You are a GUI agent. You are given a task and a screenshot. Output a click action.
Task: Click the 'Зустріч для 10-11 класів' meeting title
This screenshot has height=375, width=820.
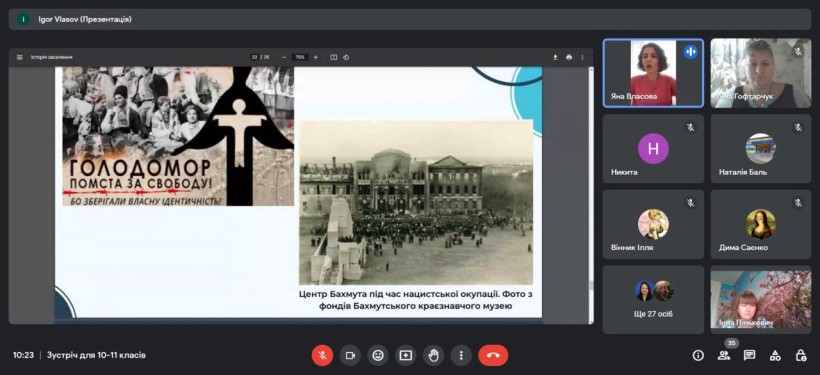tap(96, 355)
